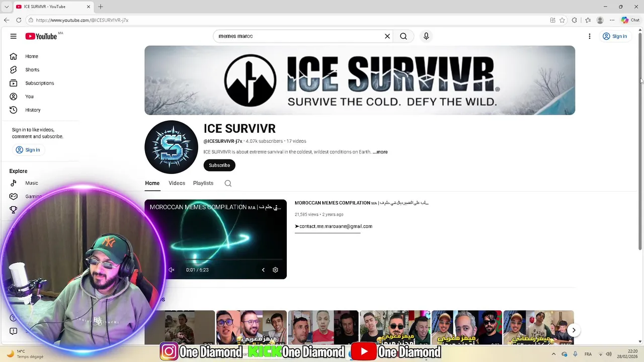This screenshot has height=362, width=644.
Task: Switch to the Videos tab
Action: pyautogui.click(x=177, y=183)
